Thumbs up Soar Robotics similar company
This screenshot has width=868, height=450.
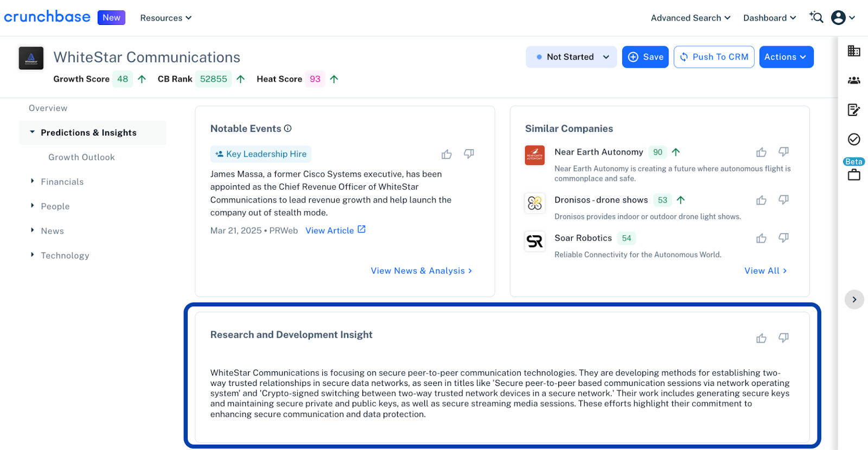[x=761, y=238]
